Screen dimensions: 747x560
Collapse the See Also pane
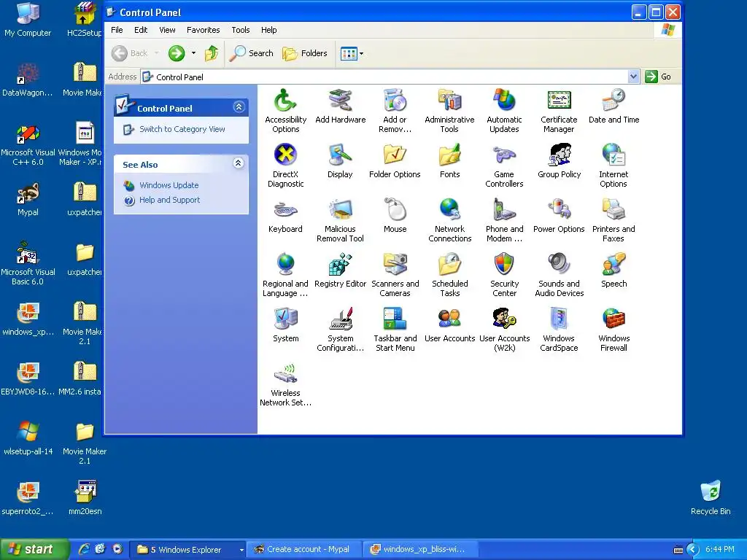click(x=239, y=163)
